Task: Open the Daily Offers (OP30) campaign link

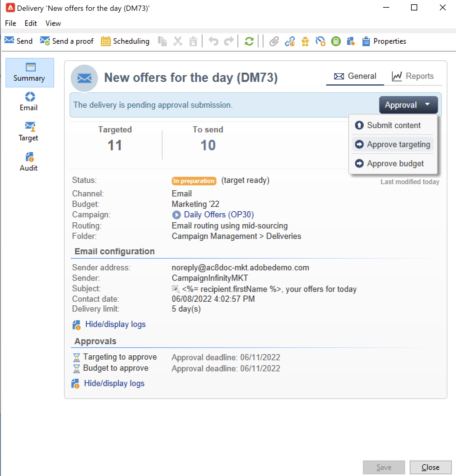Action: point(219,215)
